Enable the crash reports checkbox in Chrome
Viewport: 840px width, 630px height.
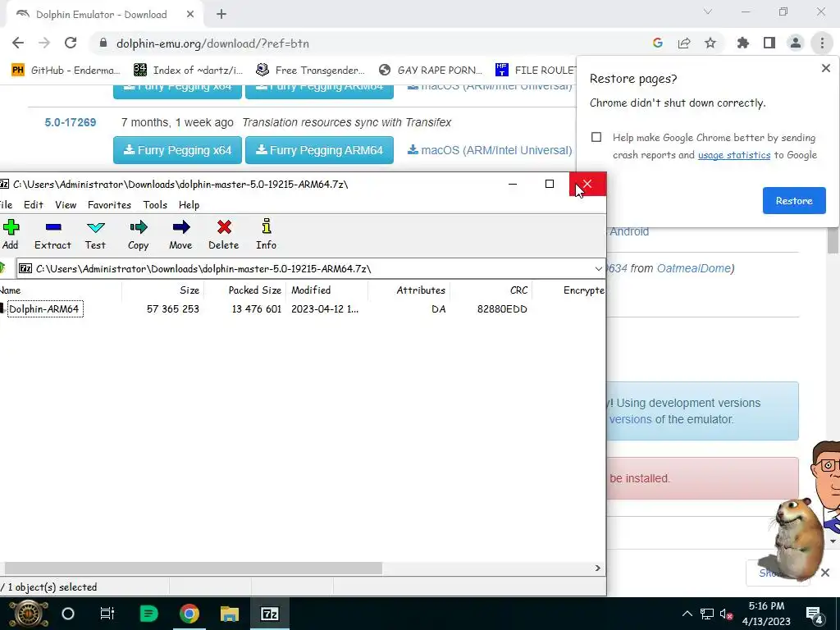(596, 137)
